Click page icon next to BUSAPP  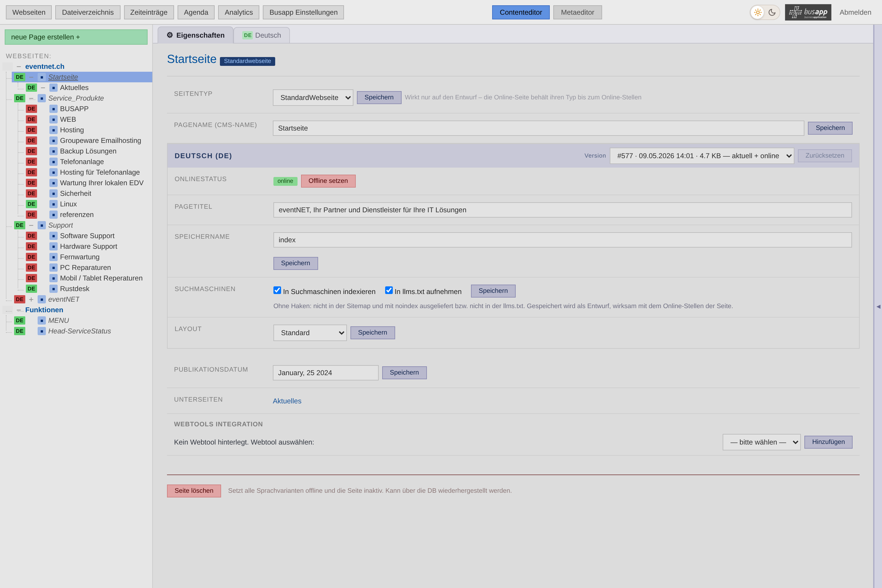click(x=54, y=109)
